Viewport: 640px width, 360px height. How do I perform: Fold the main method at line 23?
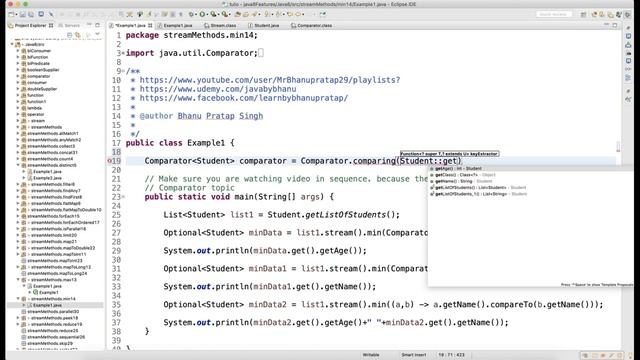[x=123, y=197]
